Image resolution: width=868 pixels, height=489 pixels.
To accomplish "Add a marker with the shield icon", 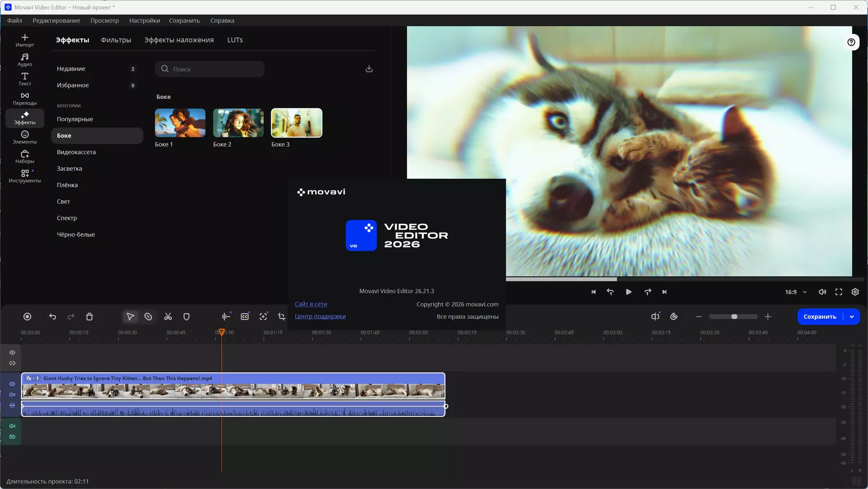I will (187, 316).
